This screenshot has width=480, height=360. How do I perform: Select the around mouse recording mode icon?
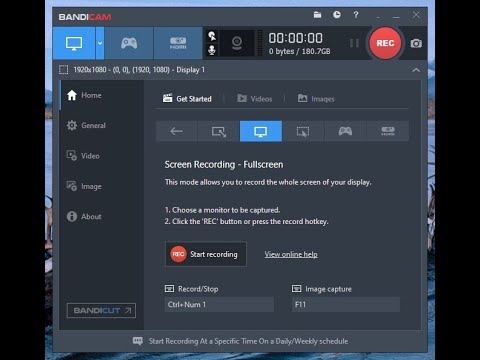click(303, 131)
